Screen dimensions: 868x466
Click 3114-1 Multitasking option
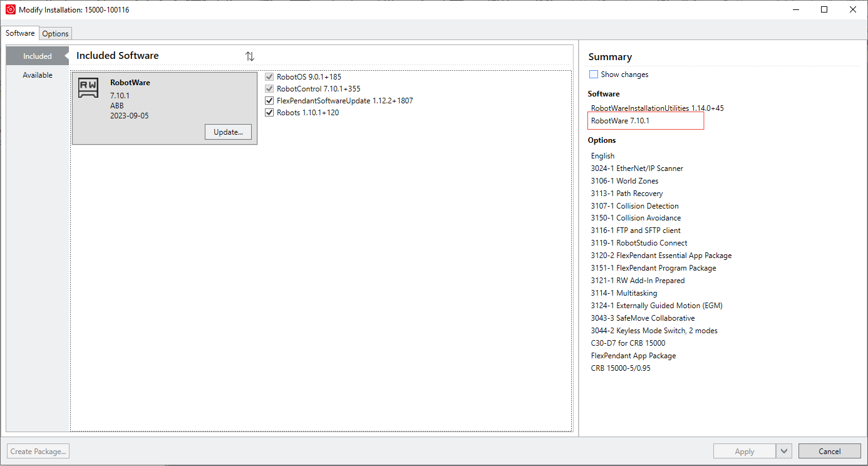pos(624,293)
